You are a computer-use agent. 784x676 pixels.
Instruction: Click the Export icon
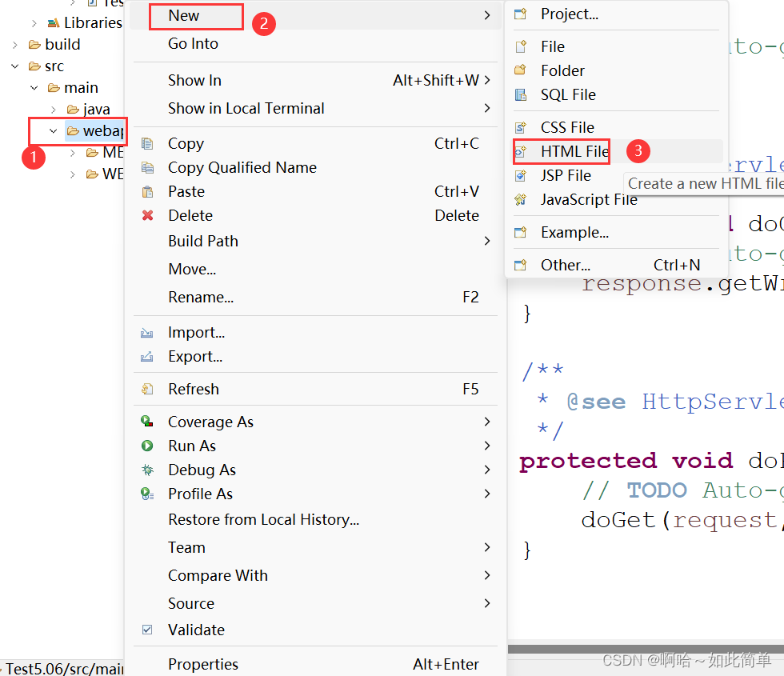[x=147, y=356]
